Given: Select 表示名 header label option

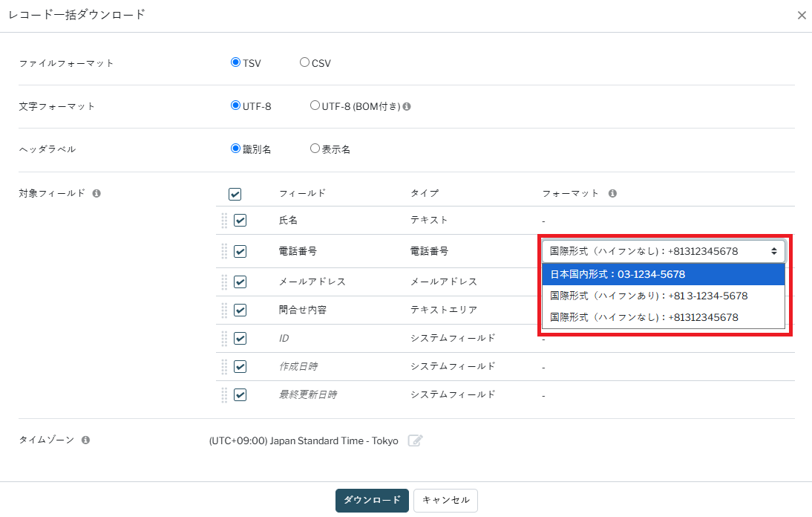Looking at the screenshot, I should coord(315,149).
